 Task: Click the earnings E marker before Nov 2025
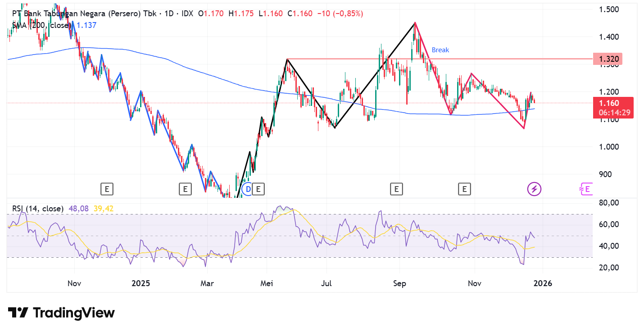coord(464,189)
